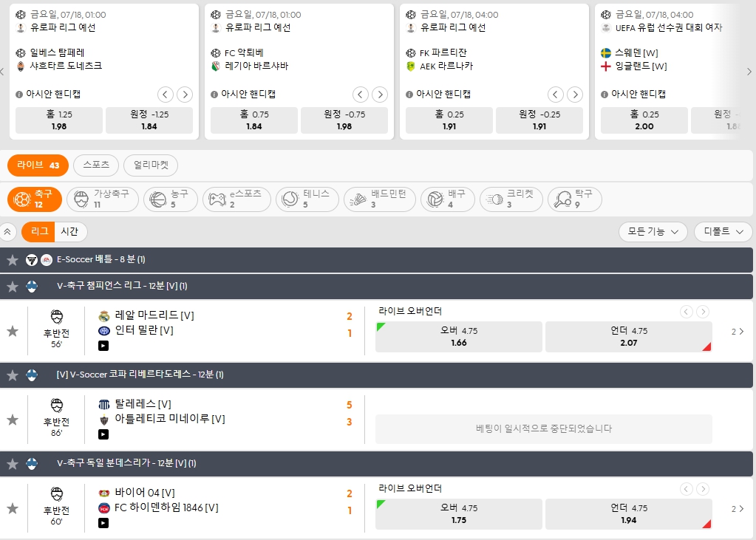
Task: Switch to the 시간 tab
Action: click(x=70, y=231)
